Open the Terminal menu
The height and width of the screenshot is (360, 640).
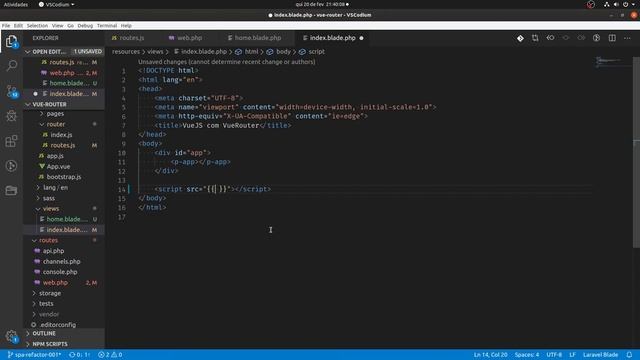click(x=107, y=25)
